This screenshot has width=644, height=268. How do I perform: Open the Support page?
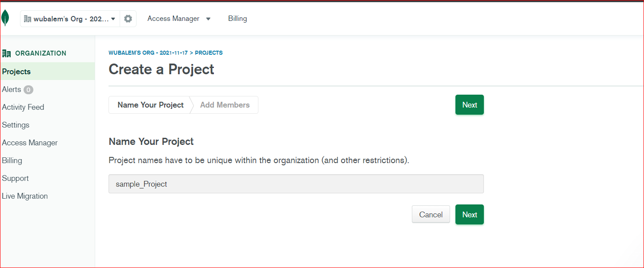click(15, 178)
